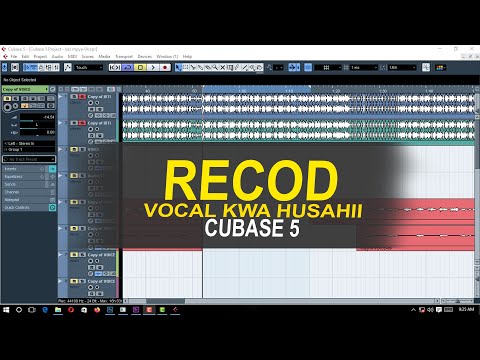The height and width of the screenshot is (360, 480).
Task: Click the Copy of VOICE inspector track name
Action: [x=25, y=89]
